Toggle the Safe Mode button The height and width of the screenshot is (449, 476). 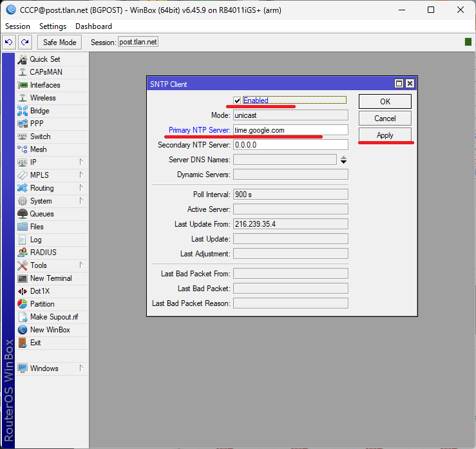59,42
